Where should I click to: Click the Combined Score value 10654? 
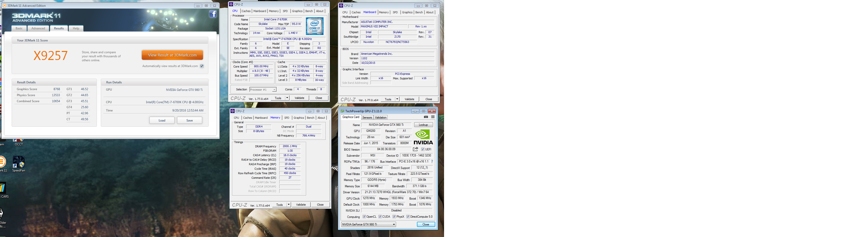56,101
